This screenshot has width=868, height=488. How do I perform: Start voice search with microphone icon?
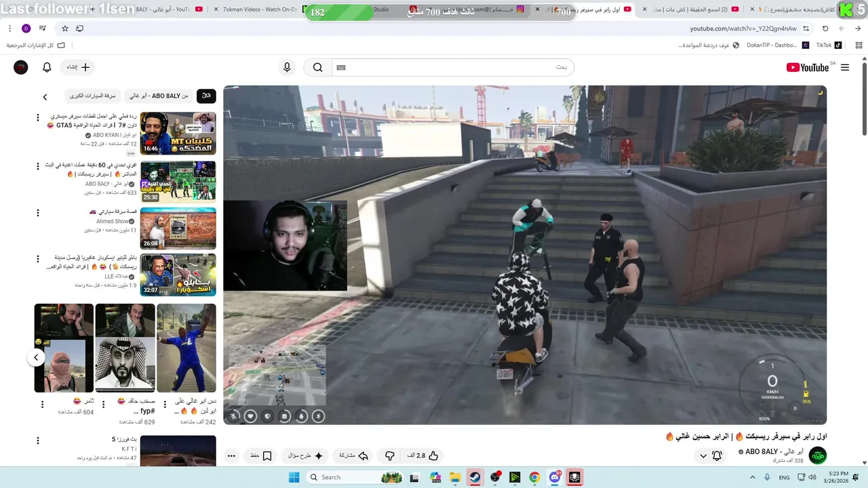(287, 67)
